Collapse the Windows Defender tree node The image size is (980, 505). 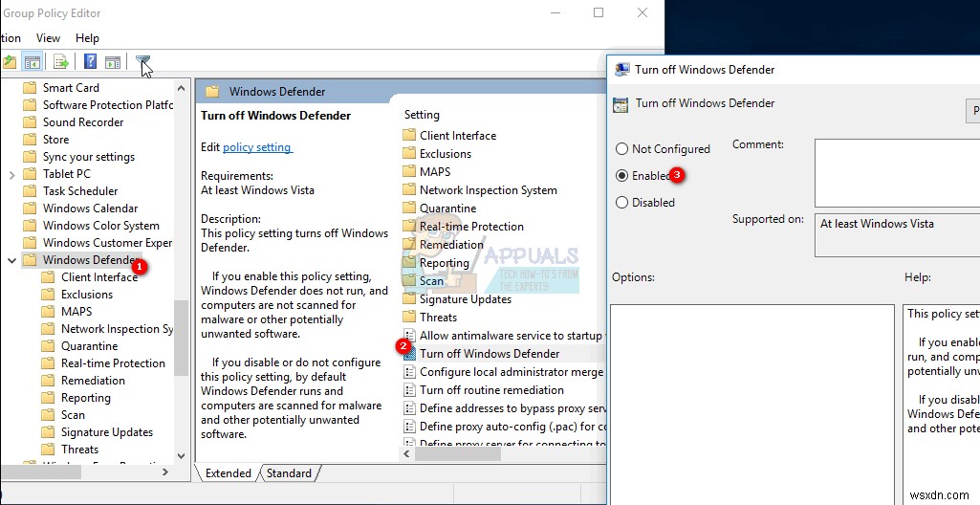(11, 260)
